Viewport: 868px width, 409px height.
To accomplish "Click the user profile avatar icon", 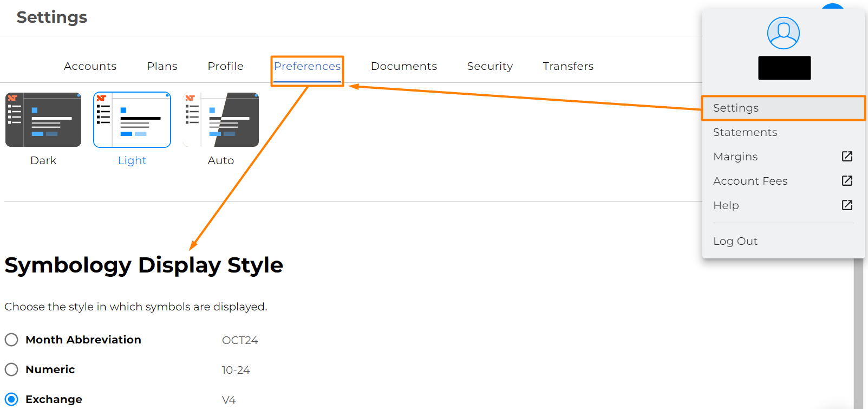I will pos(783,33).
